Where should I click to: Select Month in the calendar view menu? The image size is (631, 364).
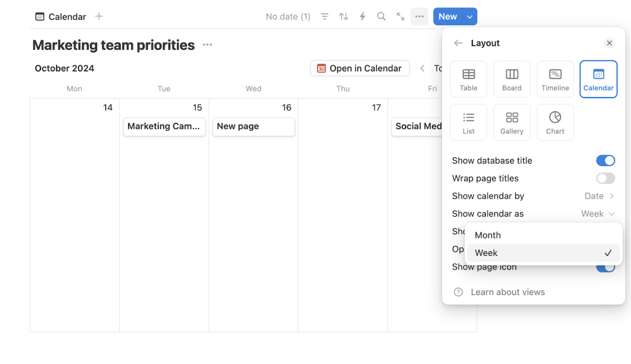pos(488,235)
